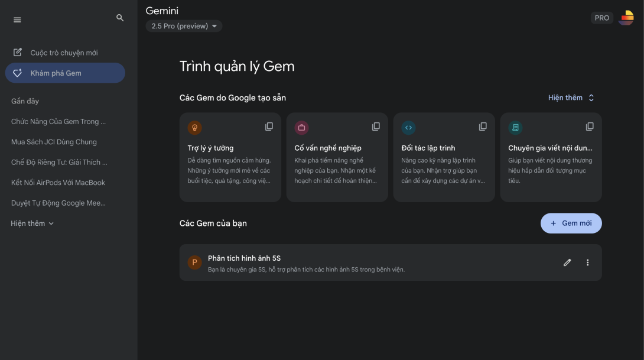Click the search icon in sidebar
This screenshot has width=644, height=360.
(x=120, y=18)
